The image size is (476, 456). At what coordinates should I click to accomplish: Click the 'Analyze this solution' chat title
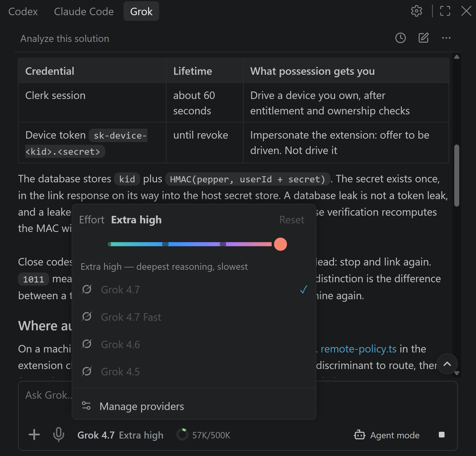coord(65,39)
